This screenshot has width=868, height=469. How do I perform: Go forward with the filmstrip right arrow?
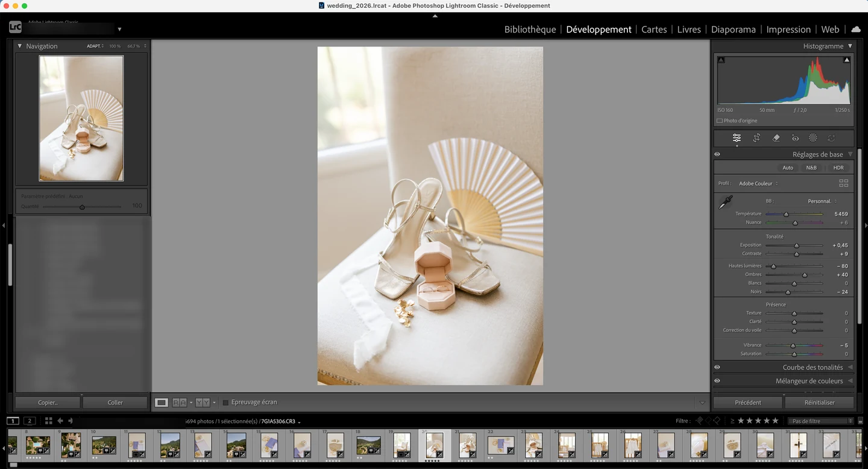71,421
